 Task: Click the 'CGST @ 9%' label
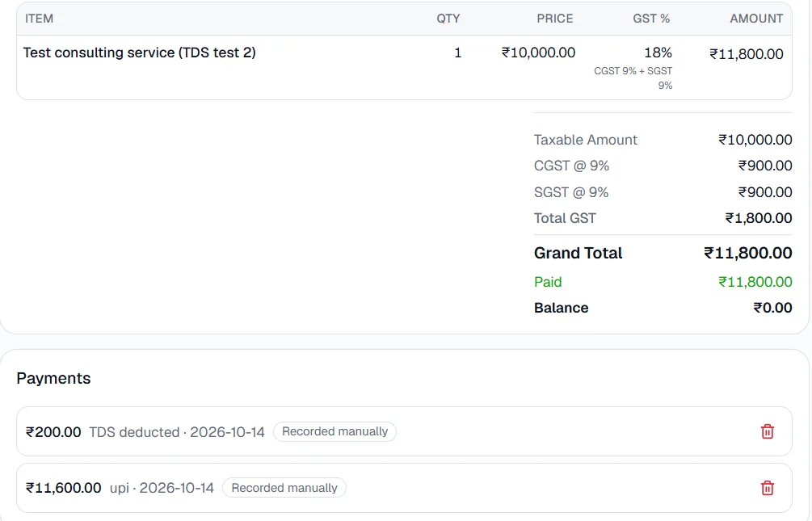(571, 166)
